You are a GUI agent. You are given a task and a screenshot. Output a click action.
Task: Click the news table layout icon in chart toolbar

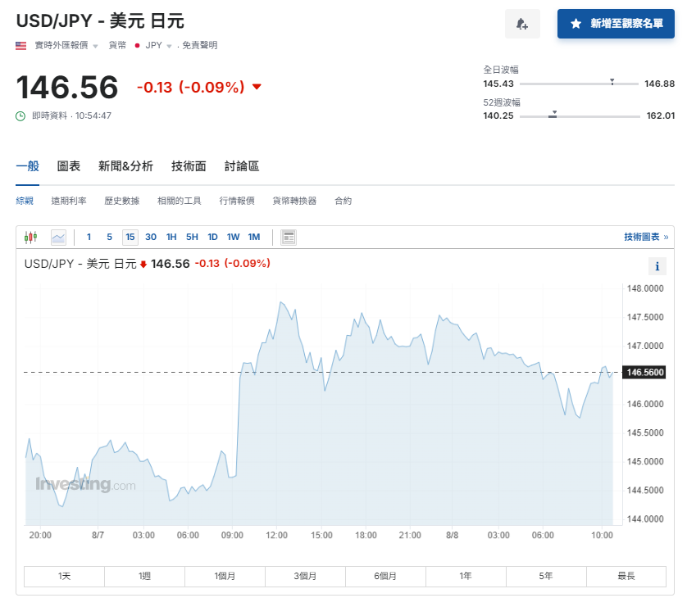(x=288, y=238)
